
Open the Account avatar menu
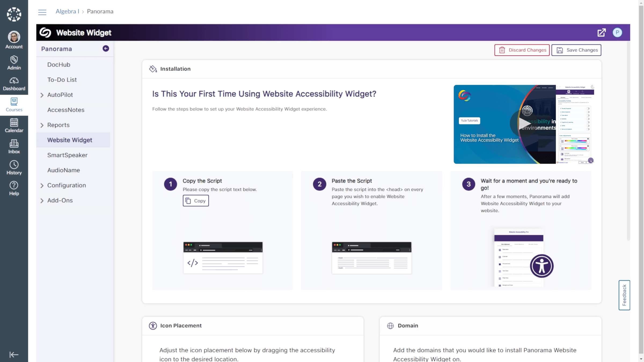tap(14, 40)
